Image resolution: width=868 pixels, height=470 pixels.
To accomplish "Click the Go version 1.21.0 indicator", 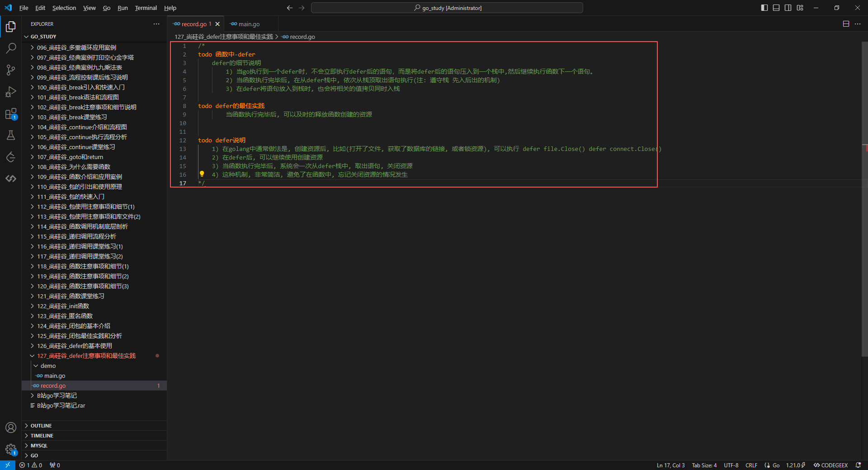I will click(x=796, y=465).
